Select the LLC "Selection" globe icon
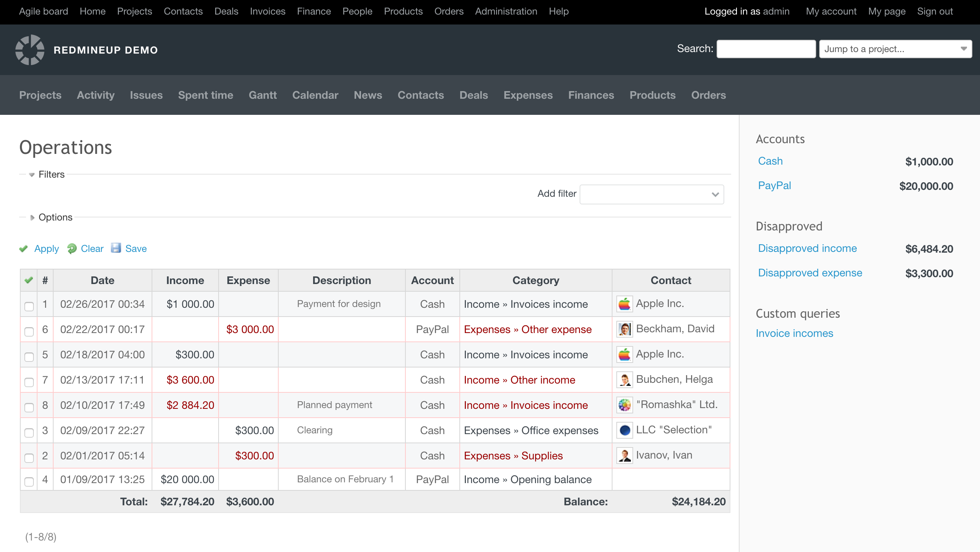980x552 pixels. point(625,430)
